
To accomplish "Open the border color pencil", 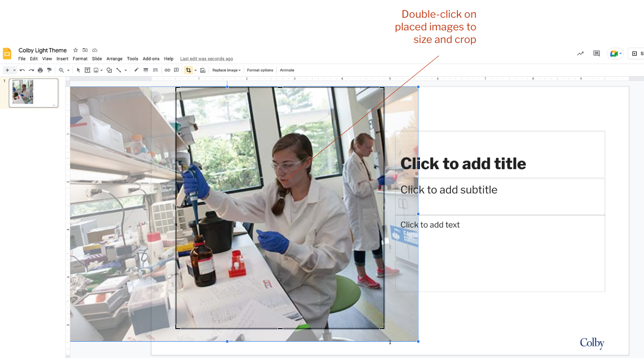I will coord(137,70).
